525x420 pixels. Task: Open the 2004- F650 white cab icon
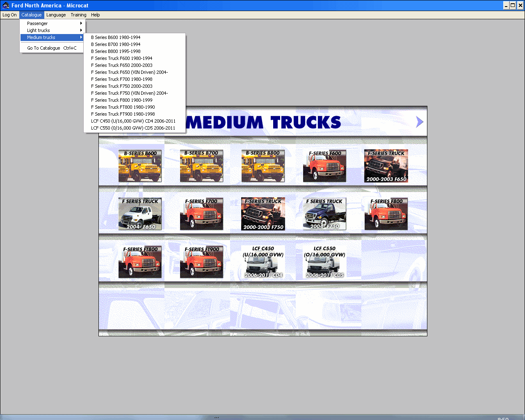(x=140, y=213)
